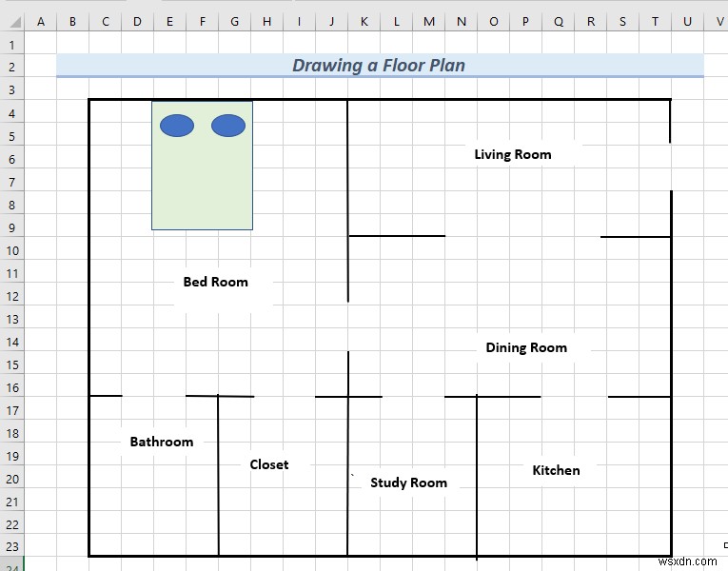Select column J header

click(x=331, y=21)
